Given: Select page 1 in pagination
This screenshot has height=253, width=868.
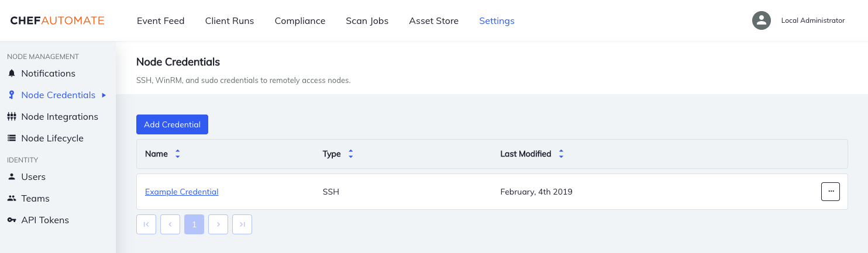Looking at the screenshot, I should click(x=194, y=224).
